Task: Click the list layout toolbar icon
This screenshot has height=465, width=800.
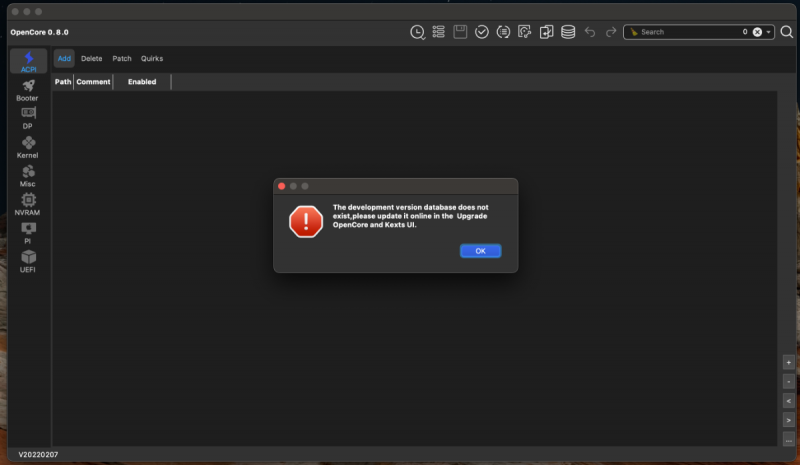Action: [x=438, y=32]
